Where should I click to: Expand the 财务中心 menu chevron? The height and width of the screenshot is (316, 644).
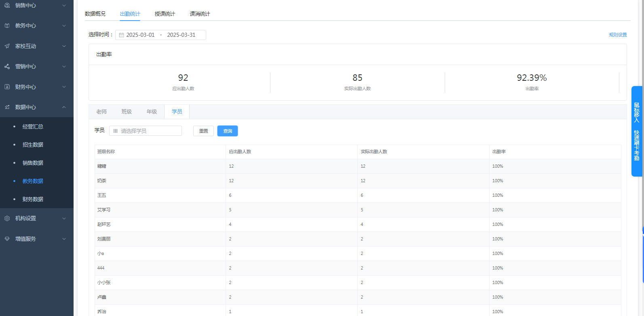64,87
